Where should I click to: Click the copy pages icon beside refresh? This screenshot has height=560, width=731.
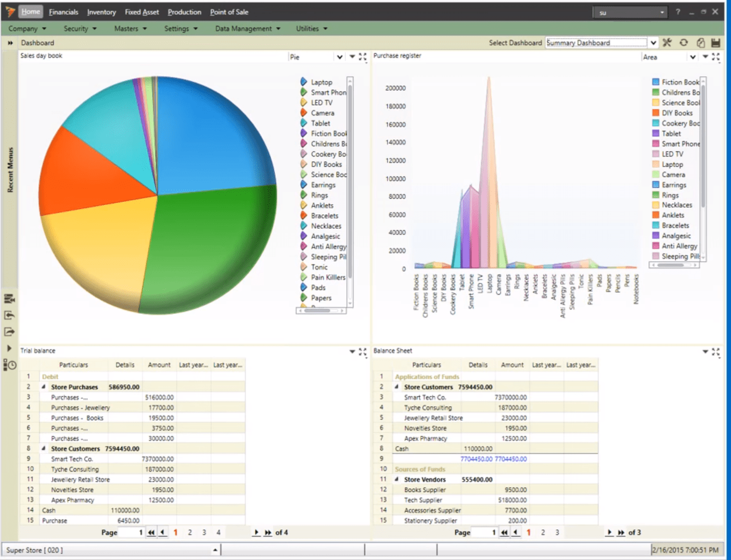700,43
